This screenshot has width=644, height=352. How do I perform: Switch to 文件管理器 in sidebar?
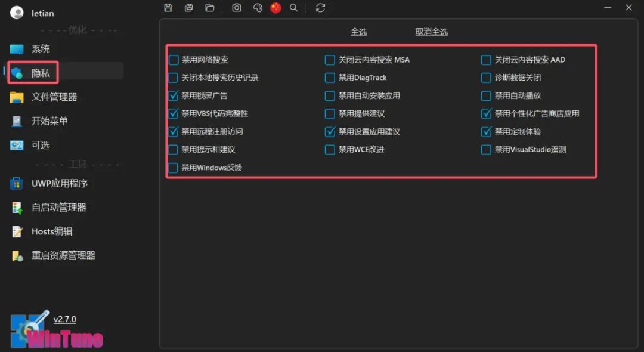click(54, 97)
